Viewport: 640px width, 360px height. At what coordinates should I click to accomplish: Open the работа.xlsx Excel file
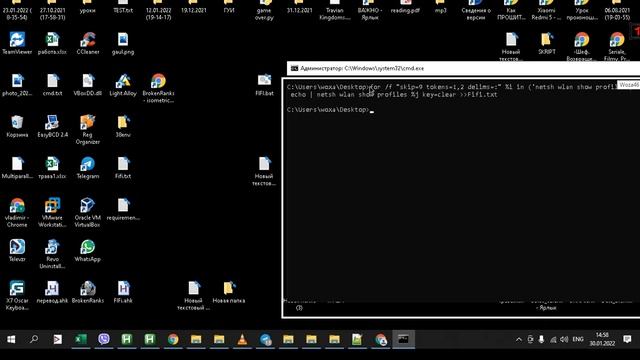[52, 44]
